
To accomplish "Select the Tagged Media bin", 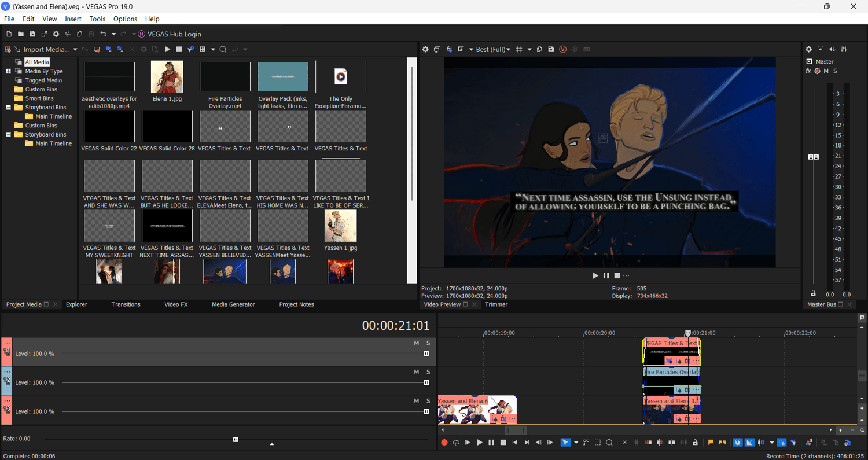I will [43, 80].
